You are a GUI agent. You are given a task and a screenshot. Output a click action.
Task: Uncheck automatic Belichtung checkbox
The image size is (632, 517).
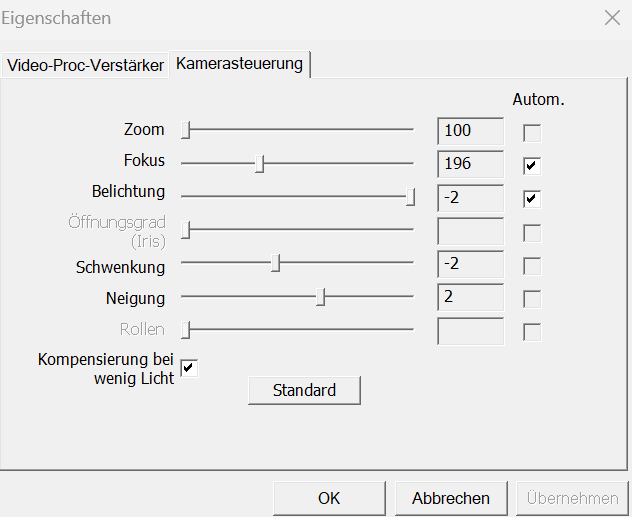(x=532, y=198)
